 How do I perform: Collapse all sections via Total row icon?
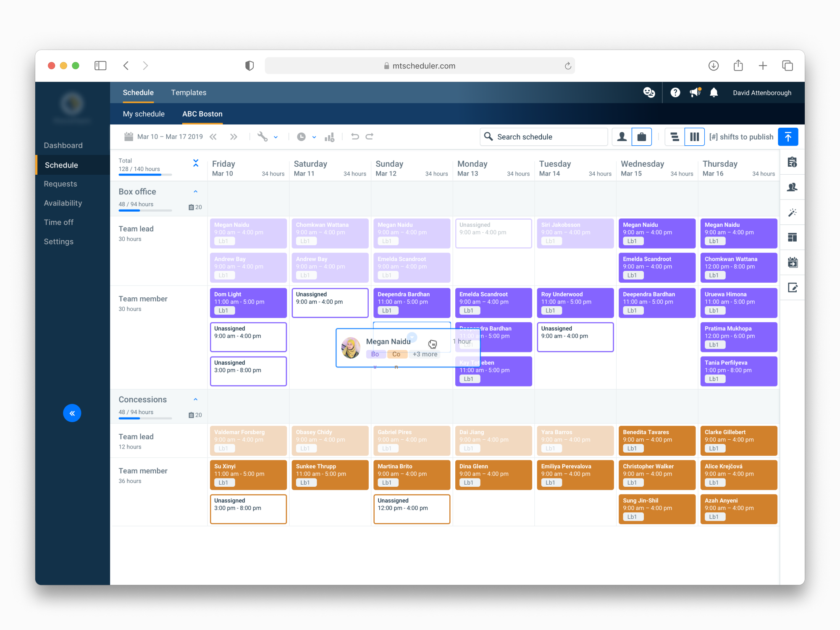[196, 163]
